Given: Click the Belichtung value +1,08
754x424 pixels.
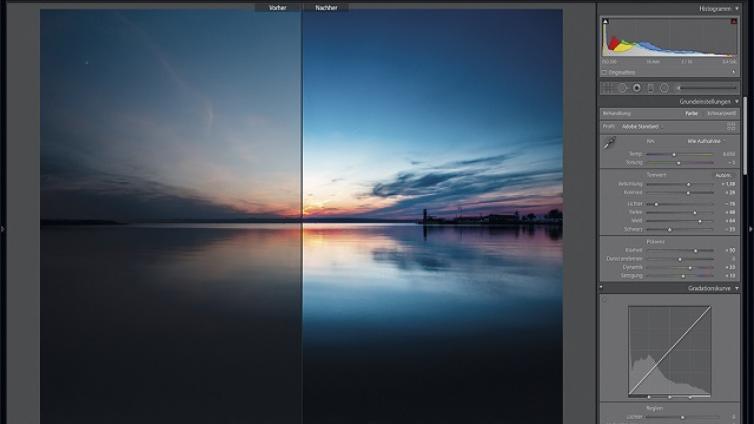Looking at the screenshot, I should [728, 184].
